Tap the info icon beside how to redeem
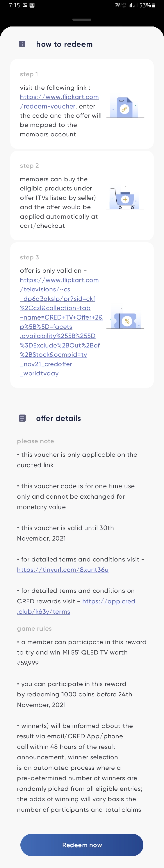164x868 pixels. 22,44
